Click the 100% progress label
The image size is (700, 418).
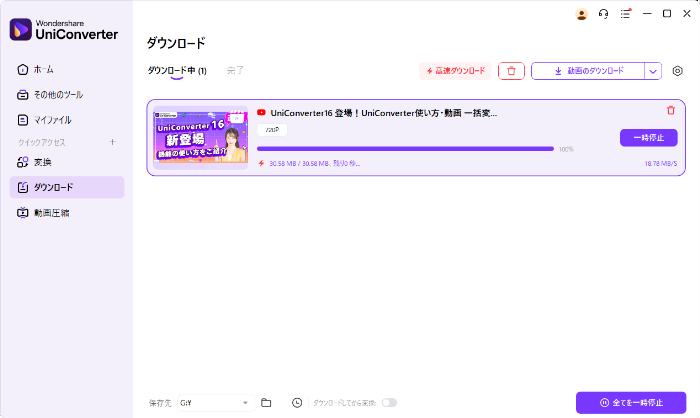(x=566, y=149)
